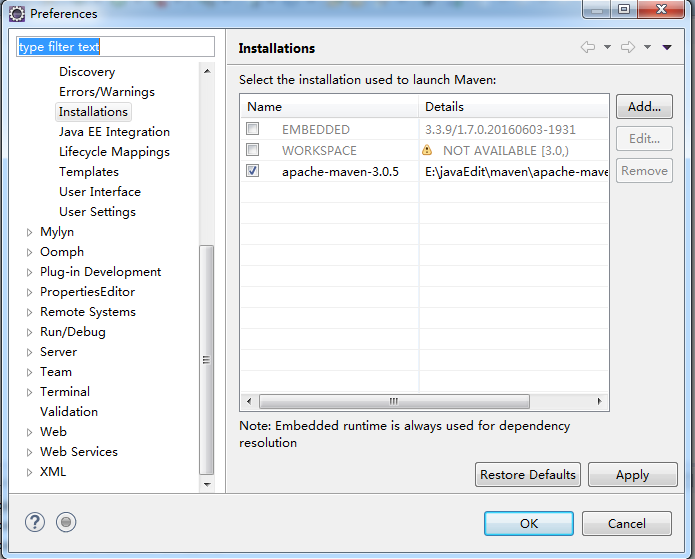Click the table scroll right arrow

600,401
